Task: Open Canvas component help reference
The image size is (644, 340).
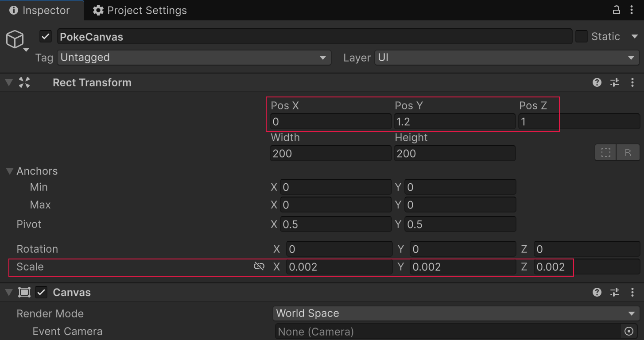Action: pos(597,292)
